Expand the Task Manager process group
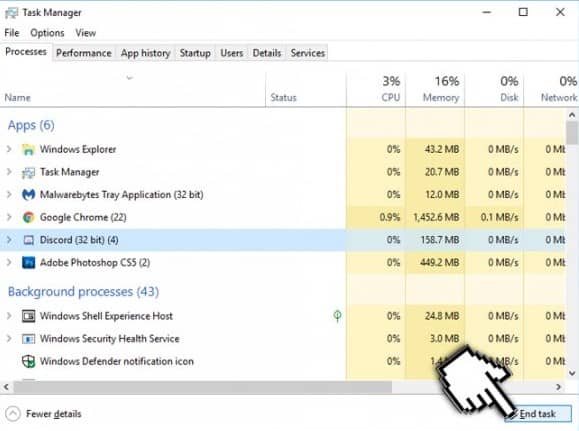Viewport: 579px width, 431px height. click(x=9, y=172)
